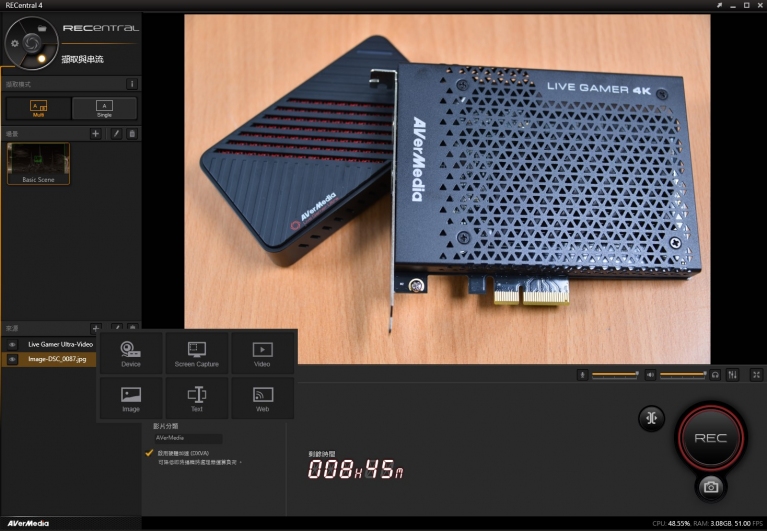Image resolution: width=767 pixels, height=531 pixels.
Task: Click the AVerMedia logo at bottom left
Action: (28, 524)
